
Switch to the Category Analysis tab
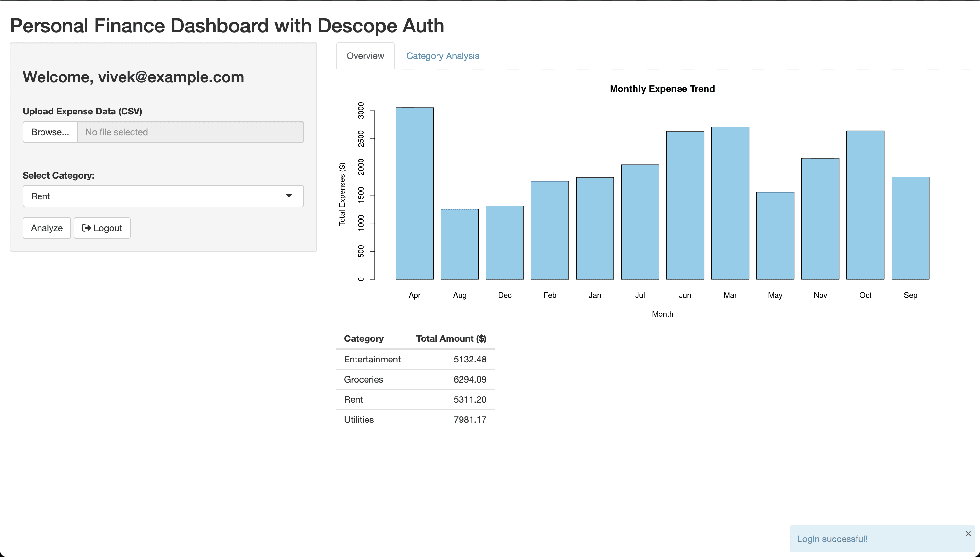click(442, 56)
